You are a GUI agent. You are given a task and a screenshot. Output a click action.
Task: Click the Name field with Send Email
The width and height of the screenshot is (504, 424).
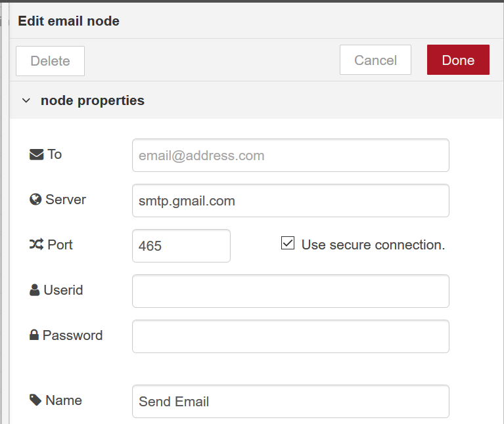[x=290, y=402]
